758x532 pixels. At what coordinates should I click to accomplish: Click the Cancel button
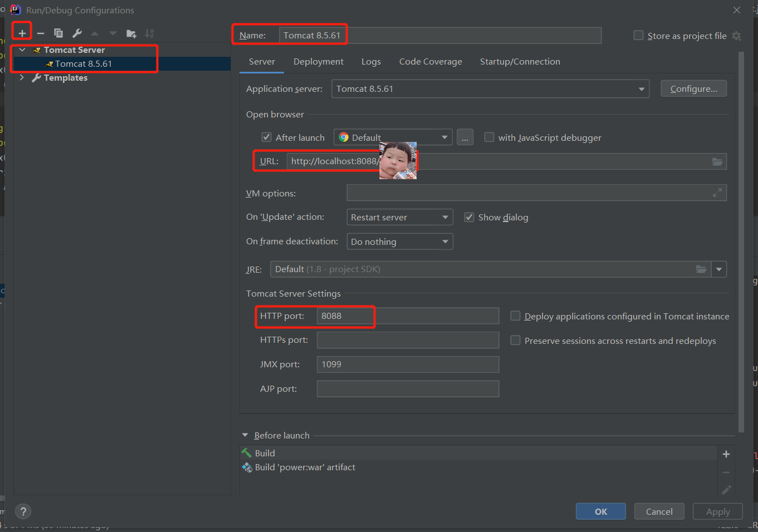coord(659,511)
